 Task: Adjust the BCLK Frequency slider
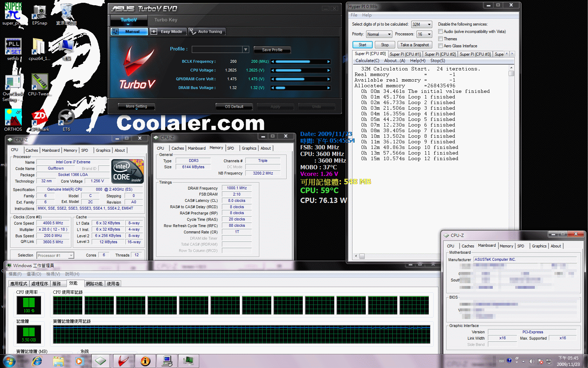point(301,62)
